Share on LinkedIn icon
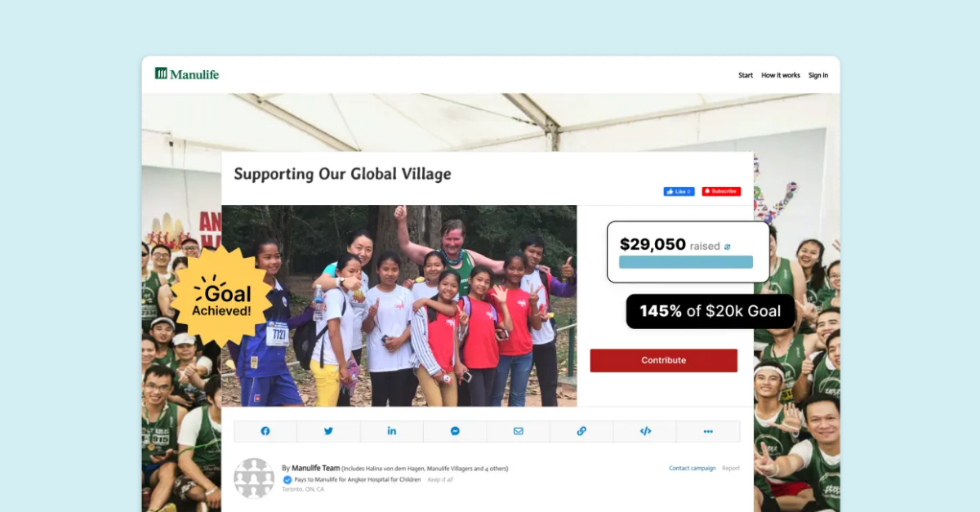 point(392,431)
